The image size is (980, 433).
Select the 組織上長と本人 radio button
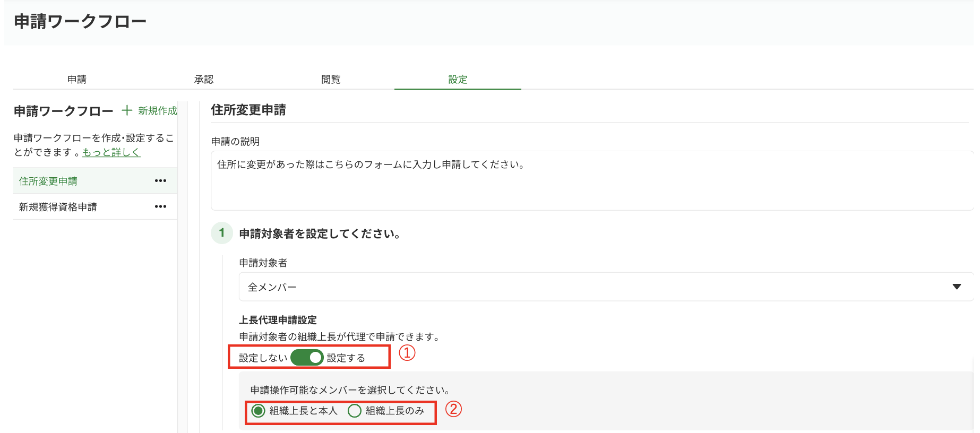258,411
